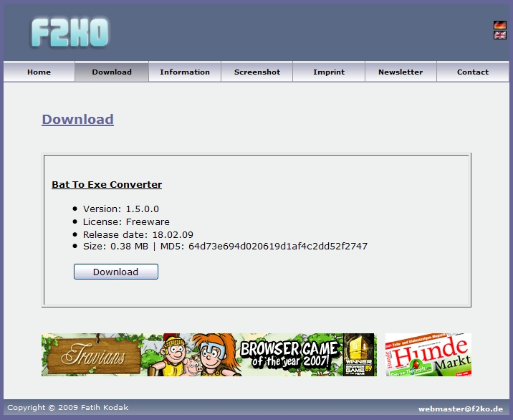The height and width of the screenshot is (420, 513).
Task: Click the F2KO logo
Action: [x=69, y=33]
